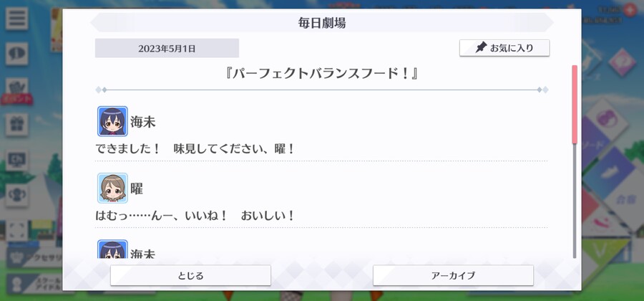This screenshot has height=301, width=644.
Task: Click You's avatar portrait
Action: (x=112, y=188)
